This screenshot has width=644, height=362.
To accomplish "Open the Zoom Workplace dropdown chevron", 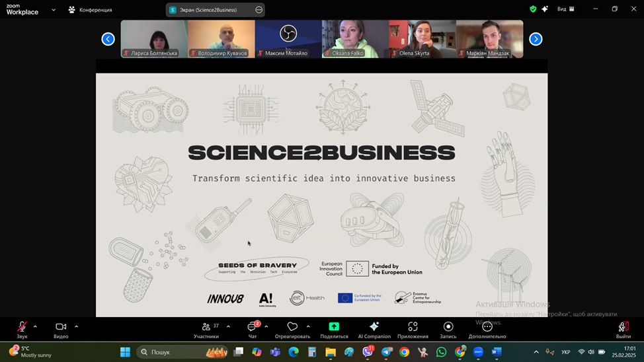I will [x=54, y=10].
